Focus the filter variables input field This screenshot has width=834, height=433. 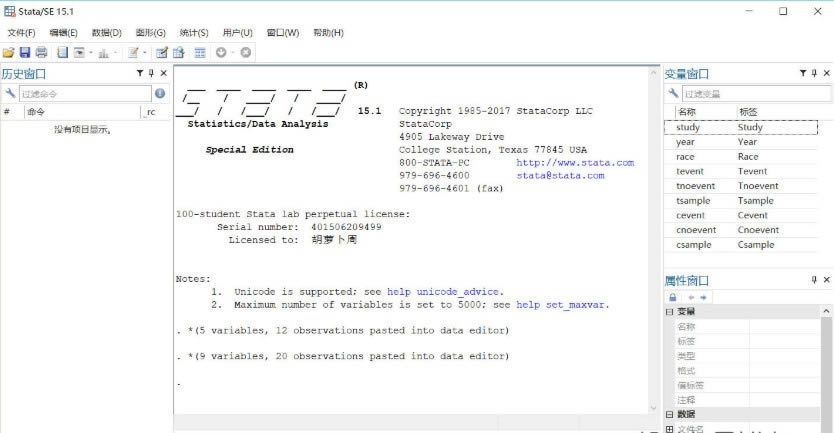pos(756,94)
